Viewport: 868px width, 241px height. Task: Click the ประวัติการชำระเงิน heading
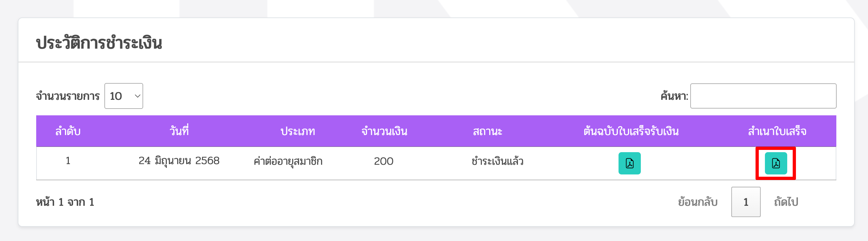[x=99, y=43]
